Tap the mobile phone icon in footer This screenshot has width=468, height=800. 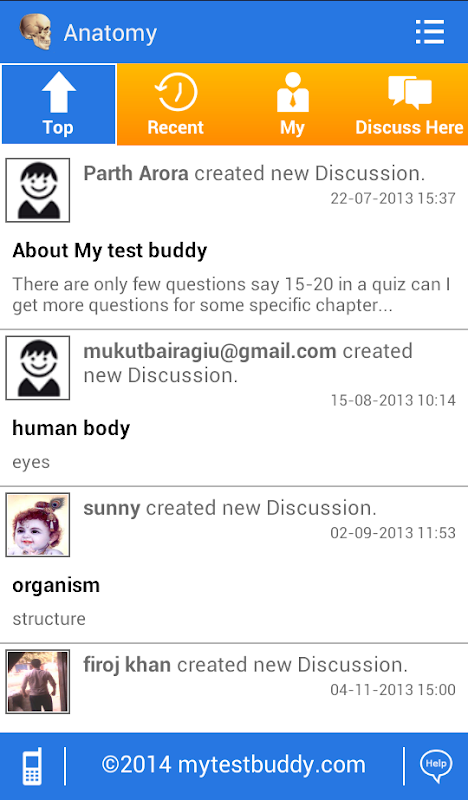32,766
